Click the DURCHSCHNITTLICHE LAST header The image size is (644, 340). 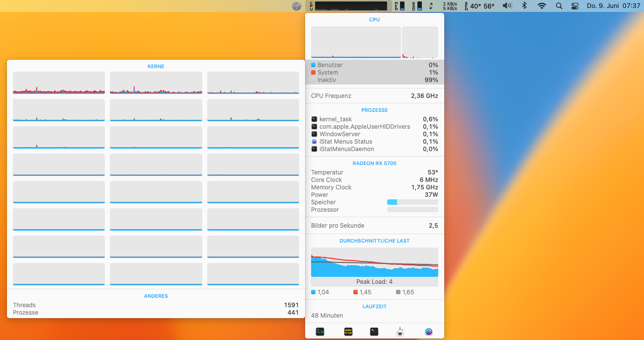tap(375, 241)
